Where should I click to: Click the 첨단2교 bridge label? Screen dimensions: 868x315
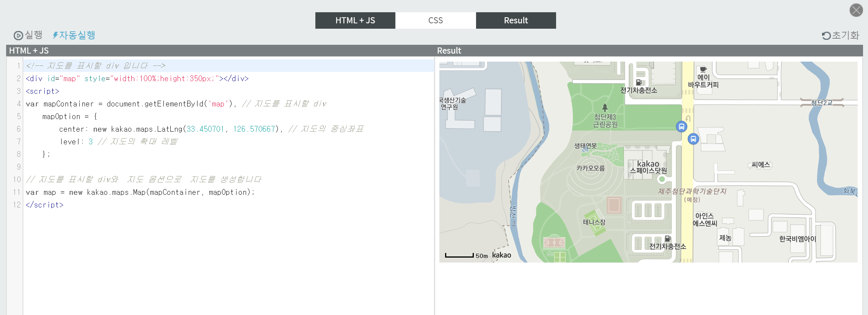click(x=822, y=103)
